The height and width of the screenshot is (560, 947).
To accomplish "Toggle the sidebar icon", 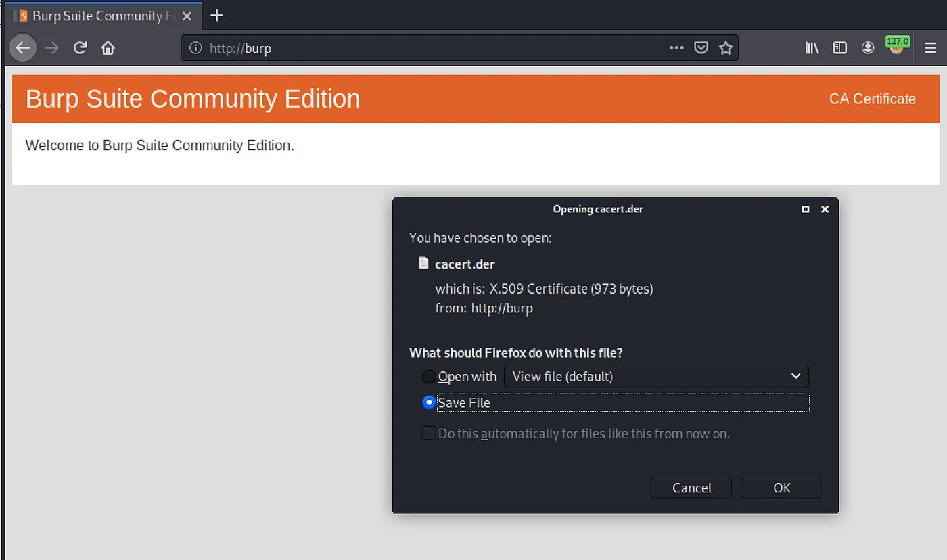I will click(839, 47).
